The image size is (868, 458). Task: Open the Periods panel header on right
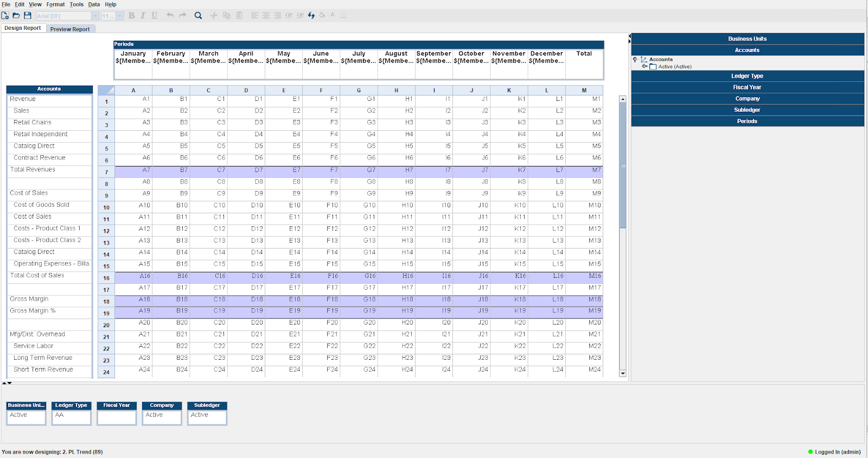tap(747, 121)
